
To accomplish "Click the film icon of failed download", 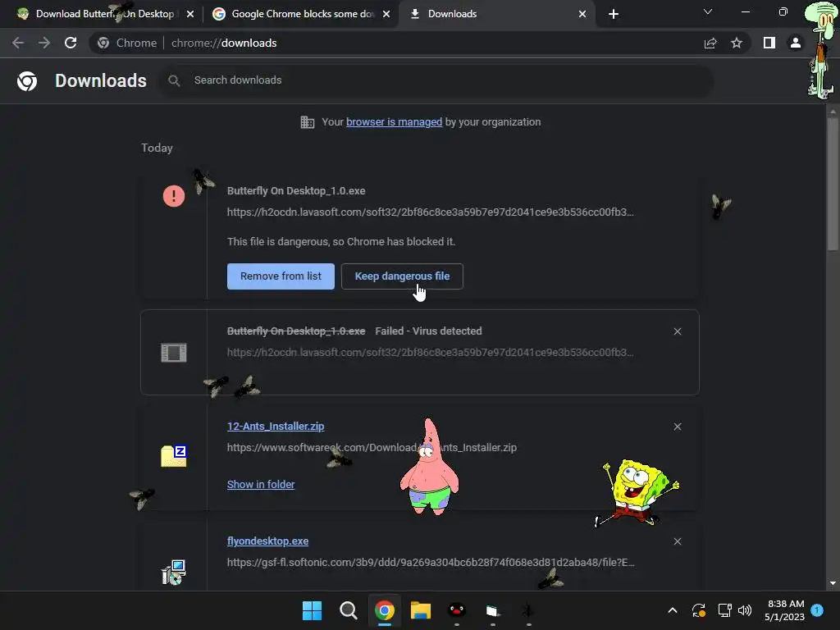I will tap(174, 353).
